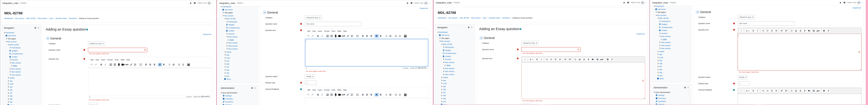868x105 pixels.
Task: Collapse General section in Tiny name panel
Action: point(265,13)
